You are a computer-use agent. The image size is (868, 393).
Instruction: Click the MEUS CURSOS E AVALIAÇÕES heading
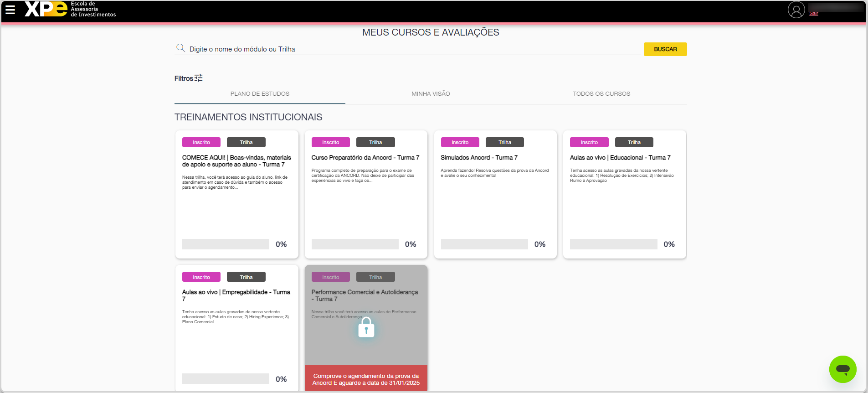pos(431,32)
